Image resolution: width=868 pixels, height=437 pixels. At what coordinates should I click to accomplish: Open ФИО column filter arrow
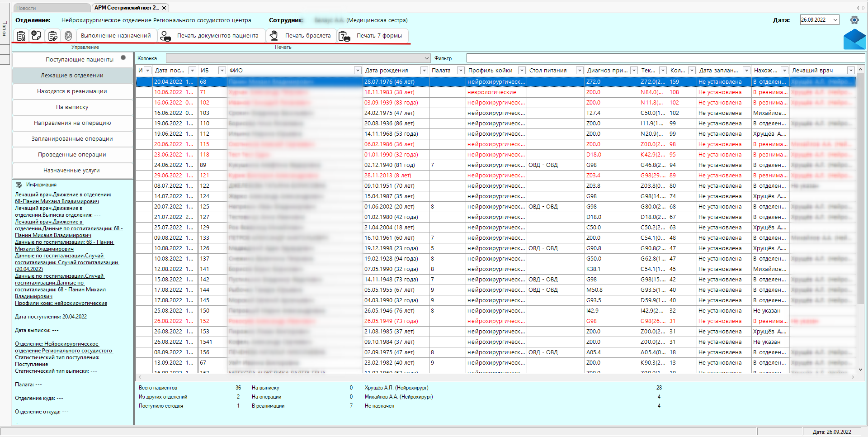click(x=358, y=71)
